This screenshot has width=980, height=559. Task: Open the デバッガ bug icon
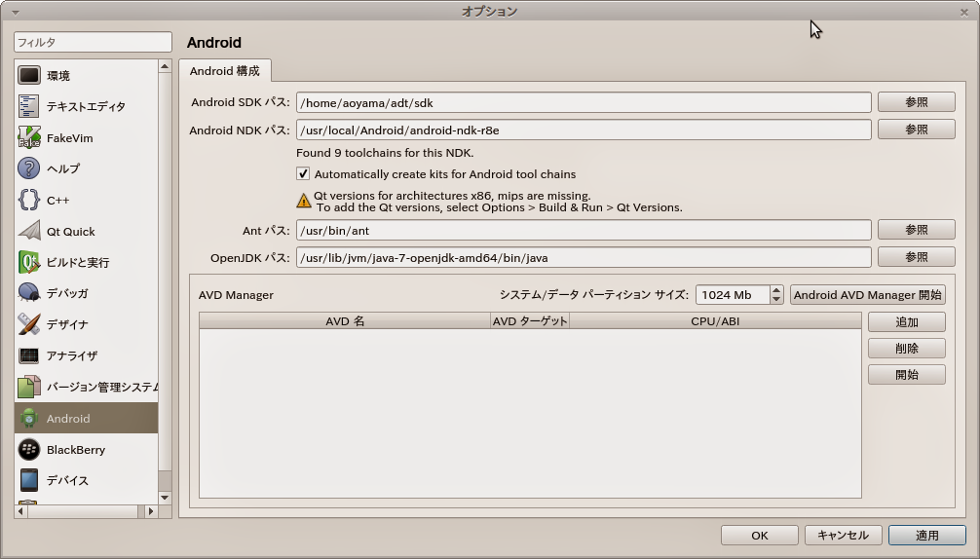tap(29, 293)
